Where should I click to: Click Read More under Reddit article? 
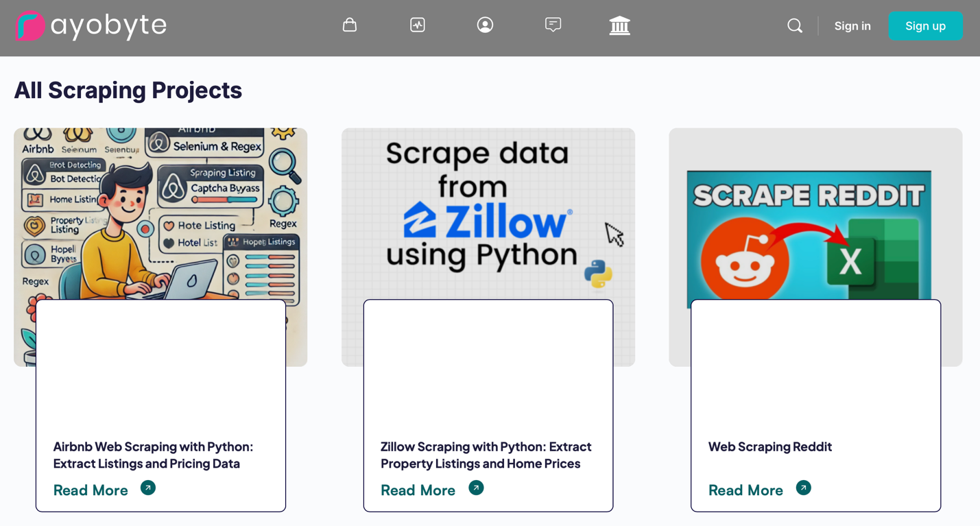point(745,490)
